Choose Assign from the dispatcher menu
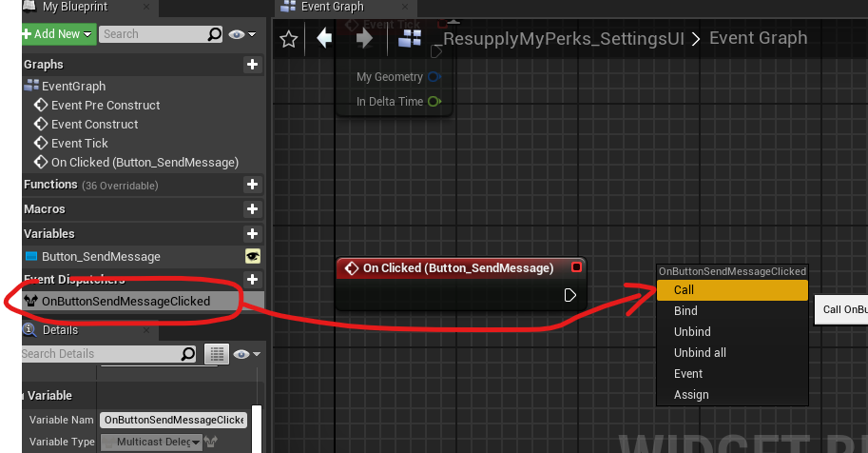The height and width of the screenshot is (453, 868). pos(732,395)
